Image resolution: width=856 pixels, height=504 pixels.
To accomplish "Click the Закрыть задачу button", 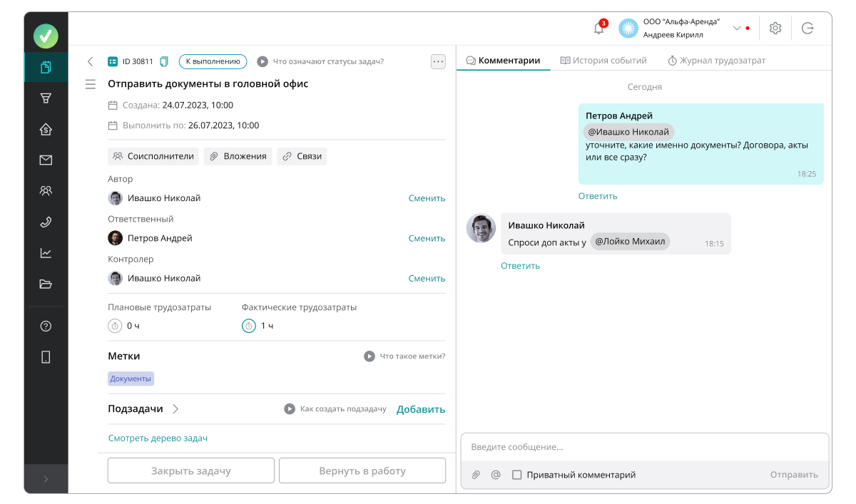I will pyautogui.click(x=190, y=471).
